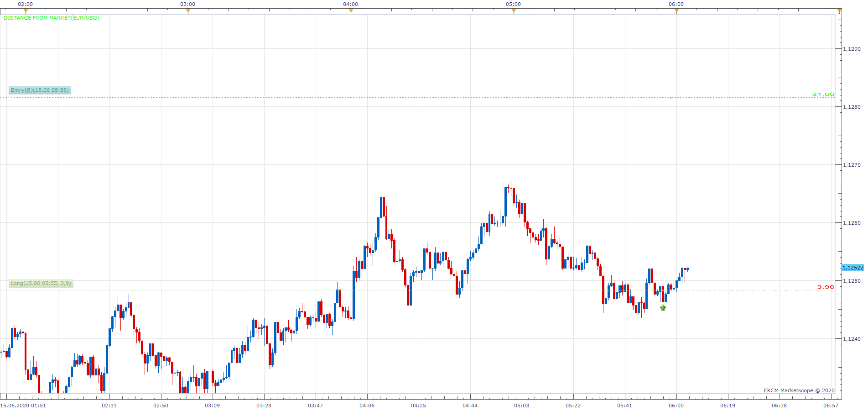Click the 02:31 time axis label
Screen dimensions: 868x411
pyautogui.click(x=109, y=406)
